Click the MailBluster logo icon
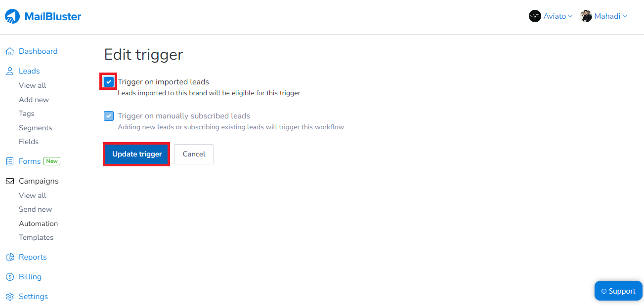The image size is (644, 305). (x=12, y=16)
